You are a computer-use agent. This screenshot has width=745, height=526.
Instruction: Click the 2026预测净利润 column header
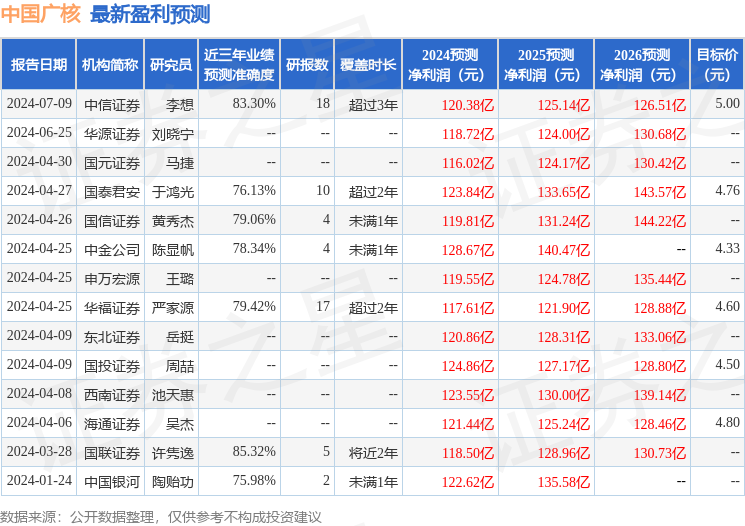641,65
